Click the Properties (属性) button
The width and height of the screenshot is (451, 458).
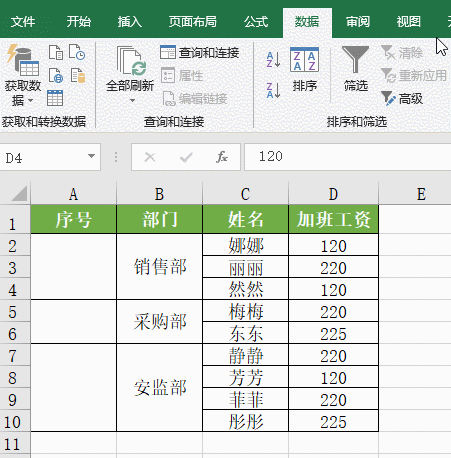(182, 75)
